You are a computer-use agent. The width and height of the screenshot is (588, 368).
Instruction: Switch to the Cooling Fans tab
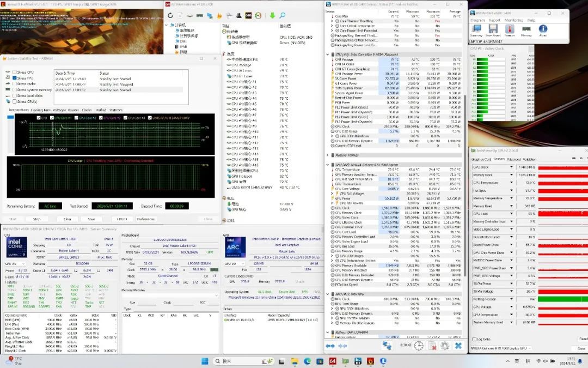tap(41, 110)
